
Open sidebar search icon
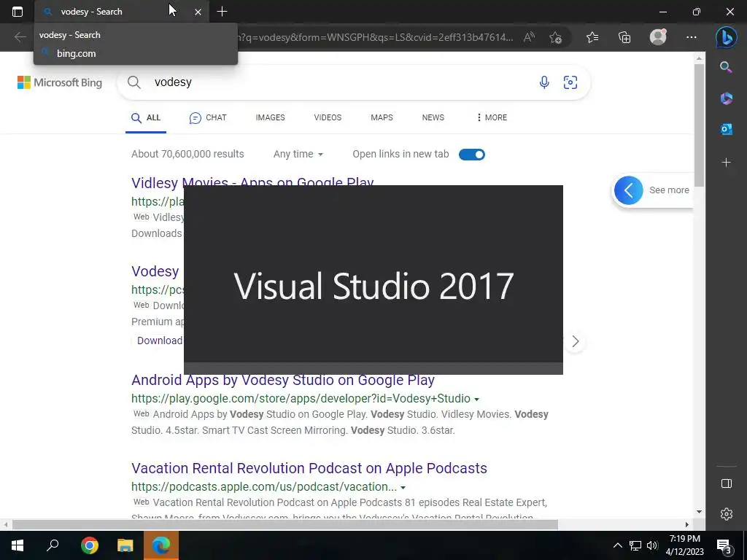(726, 66)
